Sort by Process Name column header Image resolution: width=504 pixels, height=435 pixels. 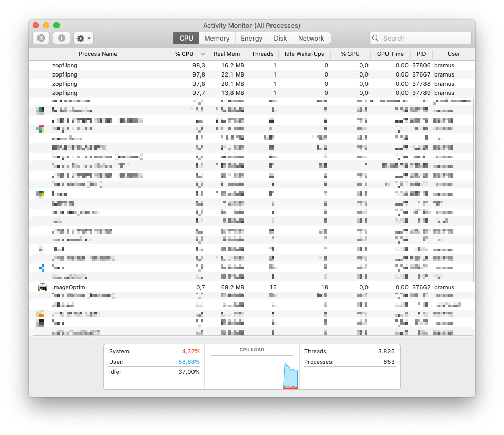(x=98, y=54)
